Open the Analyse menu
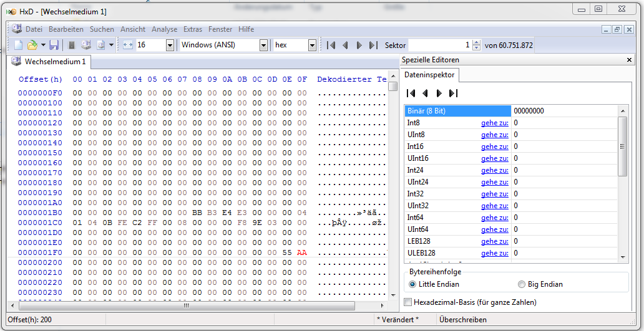Viewport: 644px width, 331px height. coord(164,29)
